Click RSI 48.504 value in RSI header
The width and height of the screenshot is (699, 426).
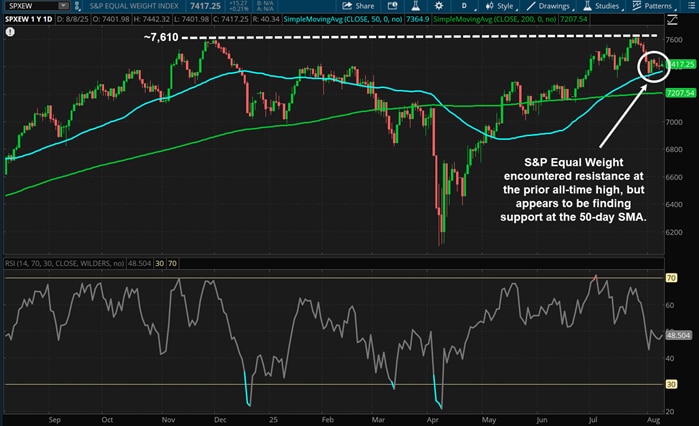coord(140,263)
